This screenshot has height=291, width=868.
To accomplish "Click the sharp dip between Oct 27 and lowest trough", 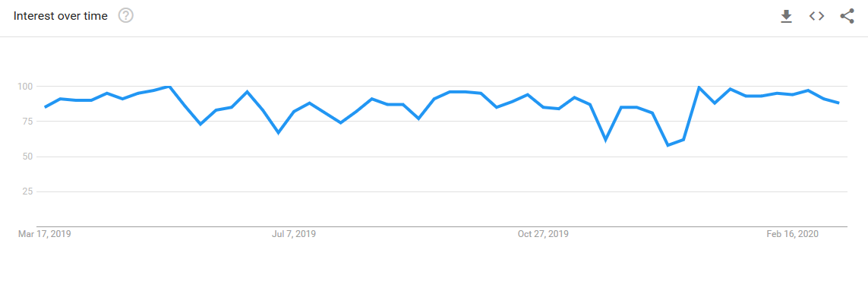I will pos(605,140).
